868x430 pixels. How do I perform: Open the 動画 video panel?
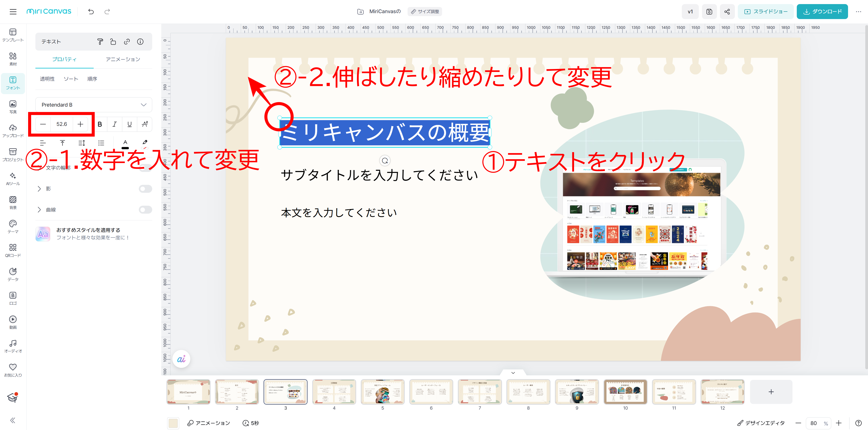(13, 322)
